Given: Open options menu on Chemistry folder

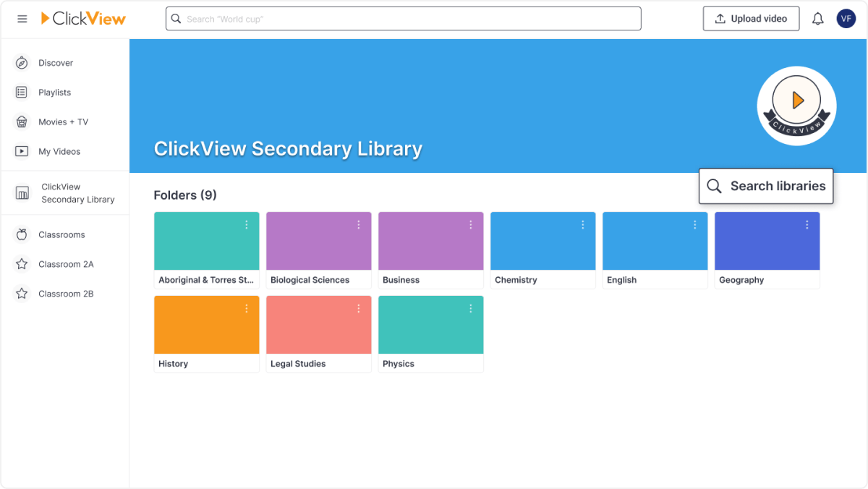Looking at the screenshot, I should pos(582,225).
